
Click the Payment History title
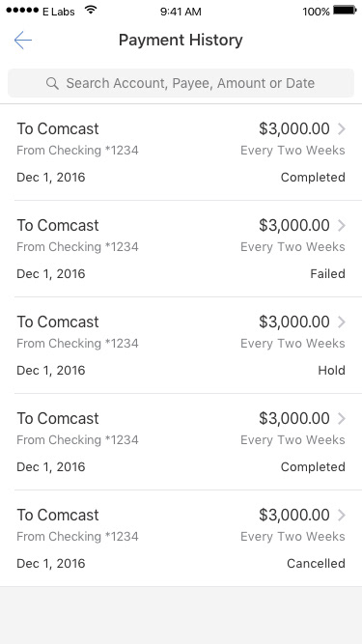181,41
